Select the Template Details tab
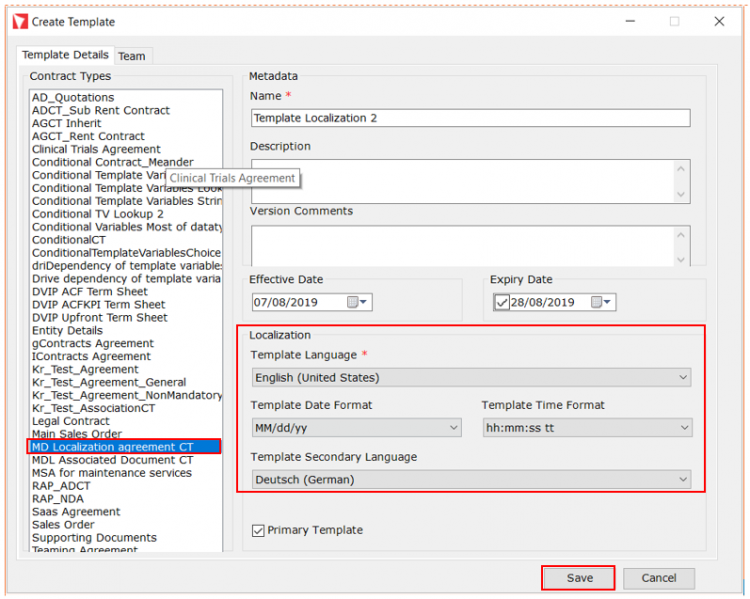Viewport: 750px width, 599px height. [66, 55]
